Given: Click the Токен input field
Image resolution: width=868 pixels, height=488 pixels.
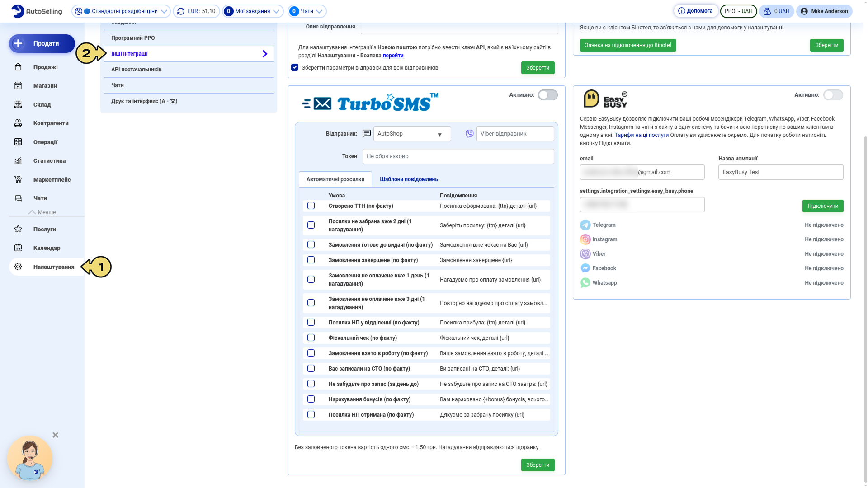Looking at the screenshot, I should [x=458, y=156].
